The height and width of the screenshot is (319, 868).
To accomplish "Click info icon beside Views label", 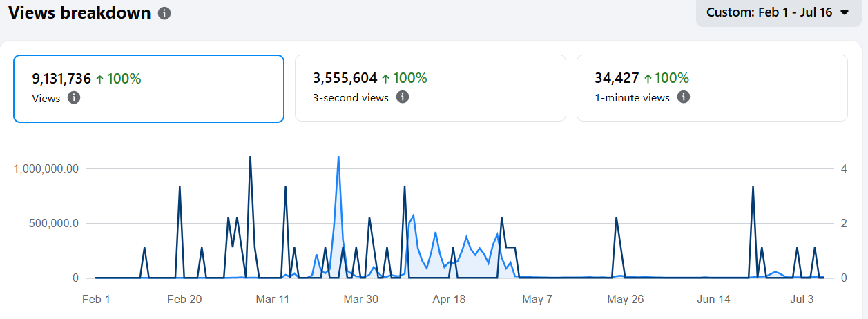I will coord(74,97).
